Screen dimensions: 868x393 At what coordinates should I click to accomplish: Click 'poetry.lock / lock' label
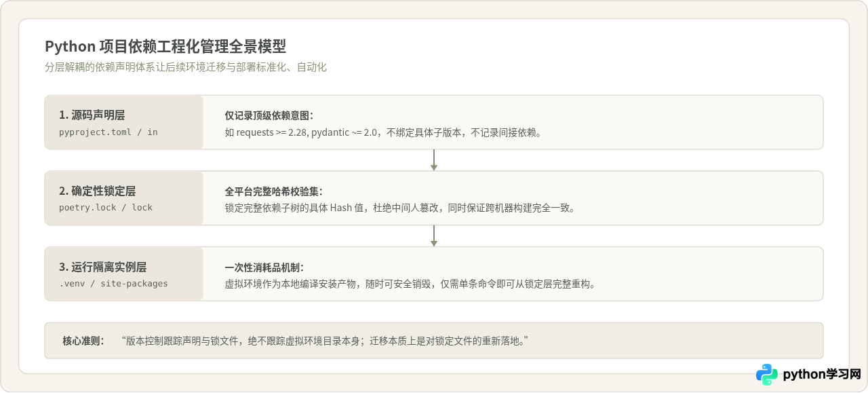coord(106,208)
